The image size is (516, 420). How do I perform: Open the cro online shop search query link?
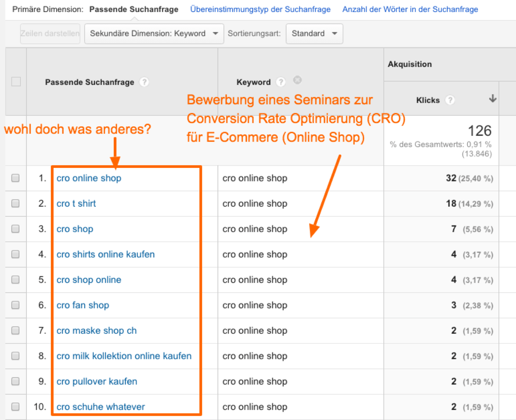(x=89, y=178)
